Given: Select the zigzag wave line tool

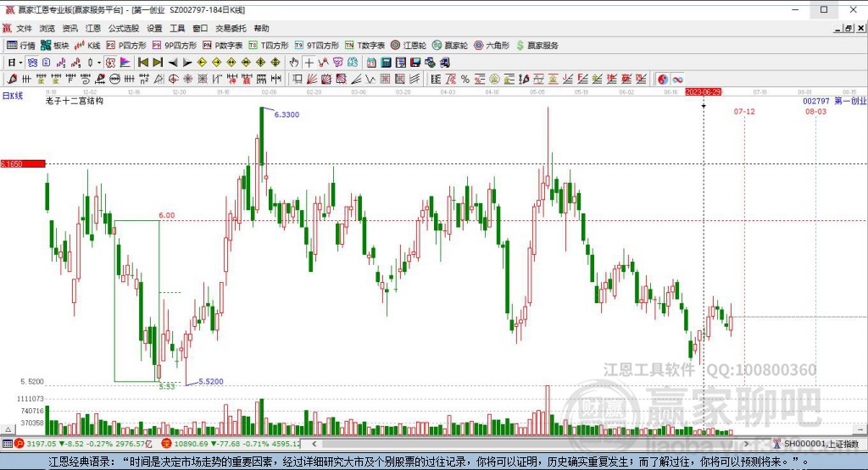Looking at the screenshot, I should click(370, 79).
